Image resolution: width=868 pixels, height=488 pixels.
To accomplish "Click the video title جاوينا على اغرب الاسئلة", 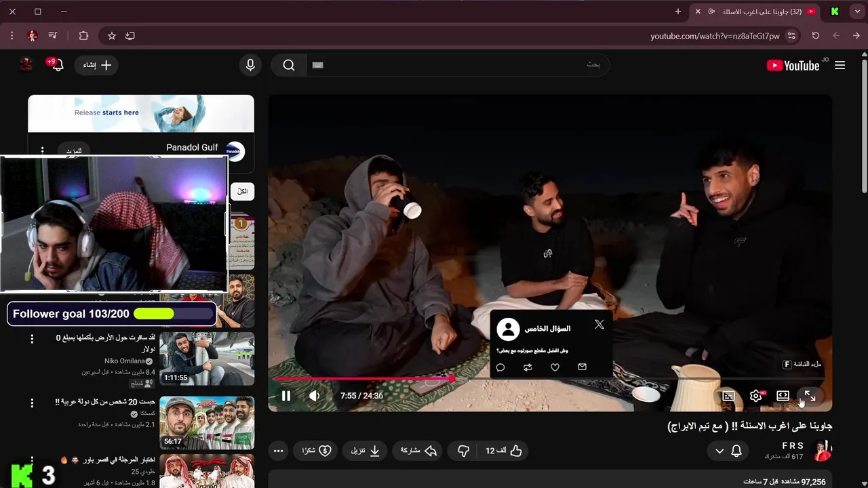I will tap(750, 426).
